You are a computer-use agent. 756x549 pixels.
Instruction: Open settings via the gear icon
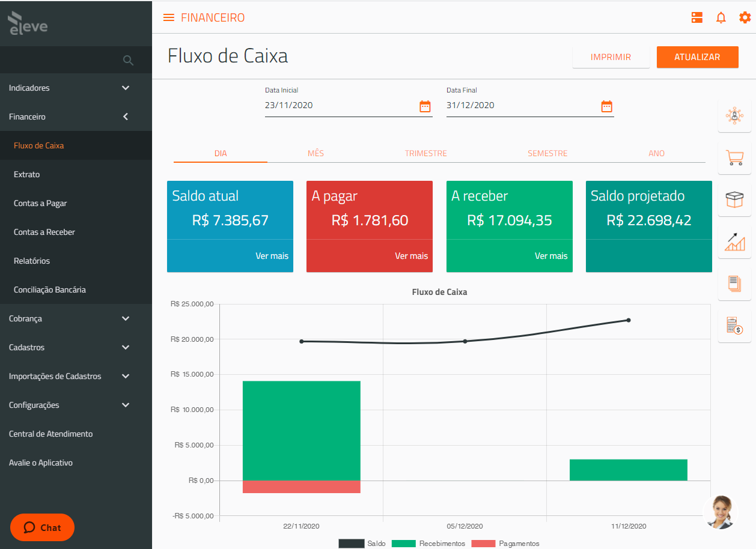(745, 17)
